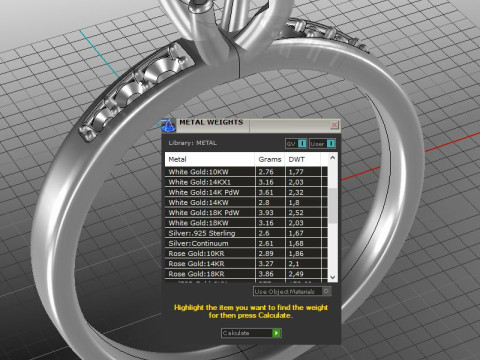Viewport: 480px width, 360px height.
Task: Click the 2.76 grams value
Action: click(266, 172)
